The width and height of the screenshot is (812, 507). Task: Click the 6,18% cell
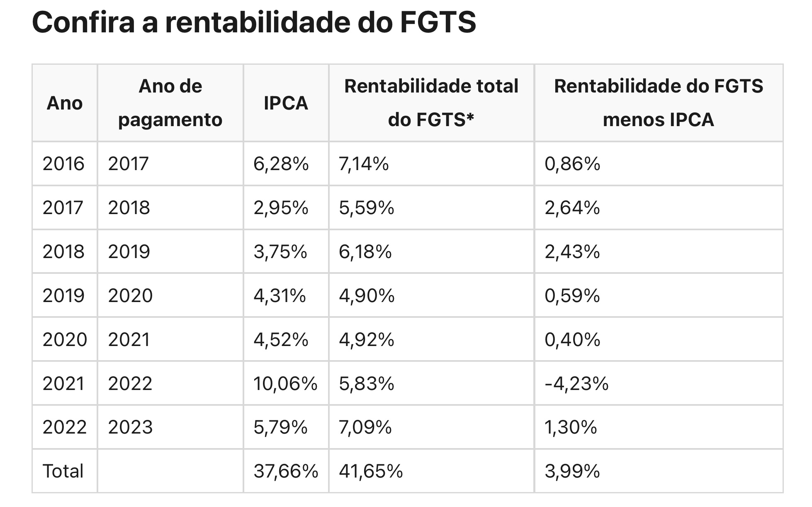[365, 252]
